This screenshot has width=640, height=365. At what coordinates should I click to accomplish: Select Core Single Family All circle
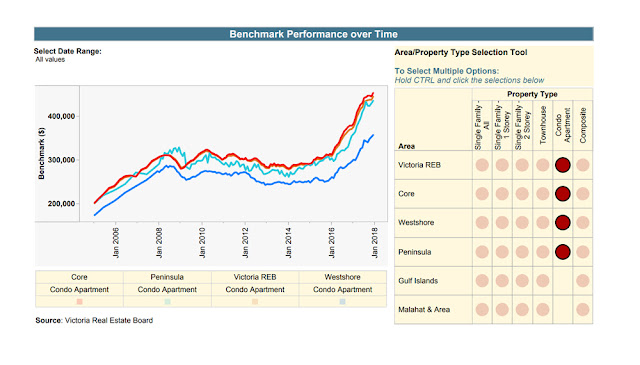click(x=482, y=194)
